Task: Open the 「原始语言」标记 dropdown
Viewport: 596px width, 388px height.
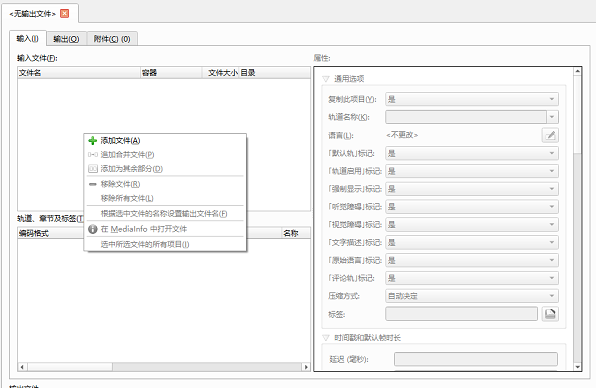Action: click(472, 260)
